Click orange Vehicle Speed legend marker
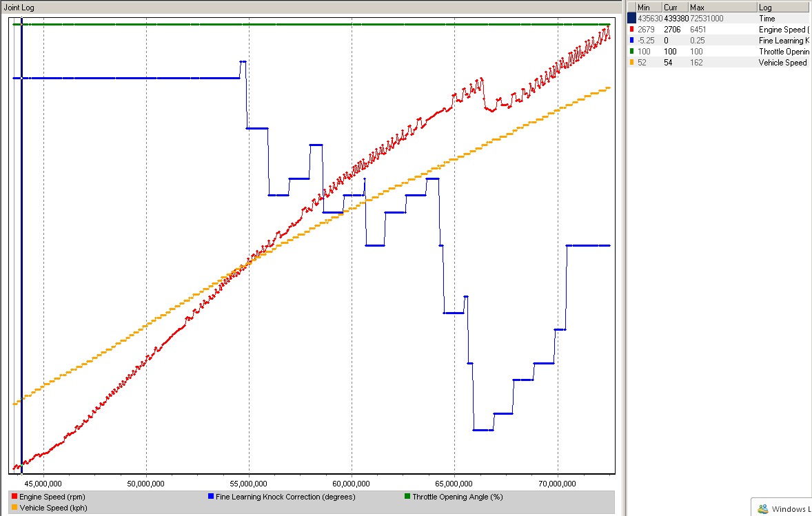 (14, 508)
